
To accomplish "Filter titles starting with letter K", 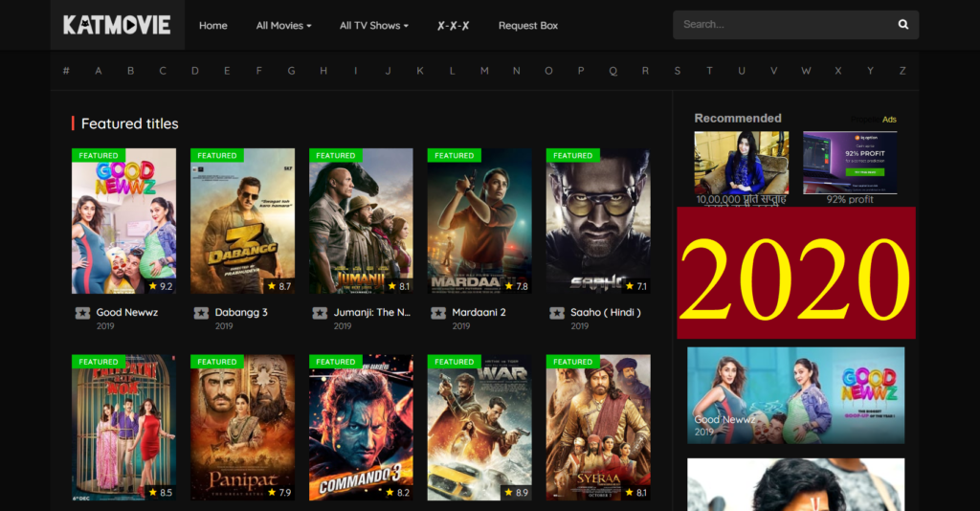I will 420,71.
